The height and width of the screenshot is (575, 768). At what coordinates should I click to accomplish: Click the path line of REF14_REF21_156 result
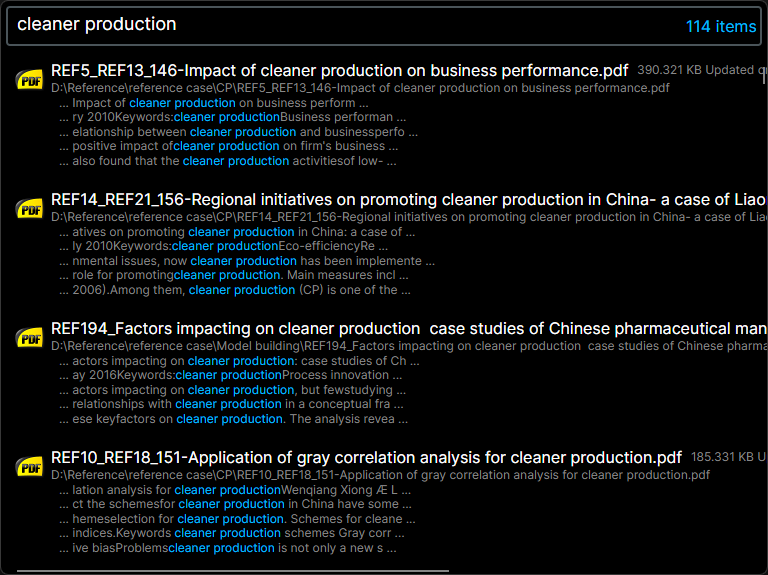click(x=408, y=217)
